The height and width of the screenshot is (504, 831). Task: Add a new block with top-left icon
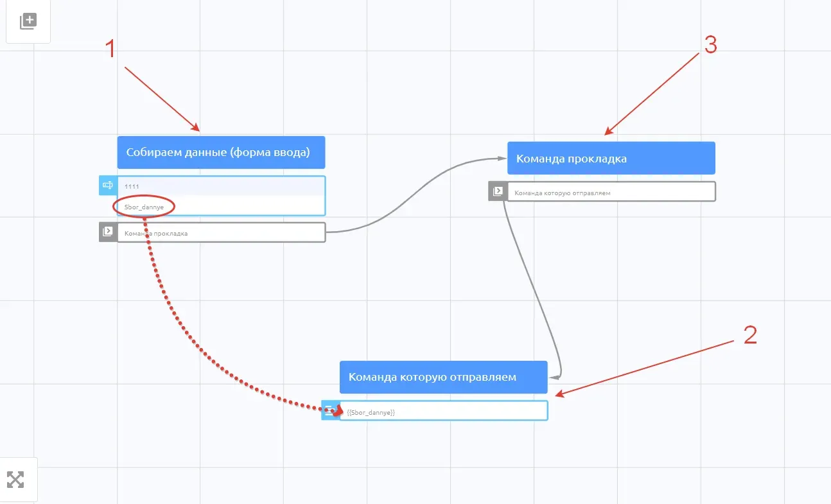pos(28,22)
